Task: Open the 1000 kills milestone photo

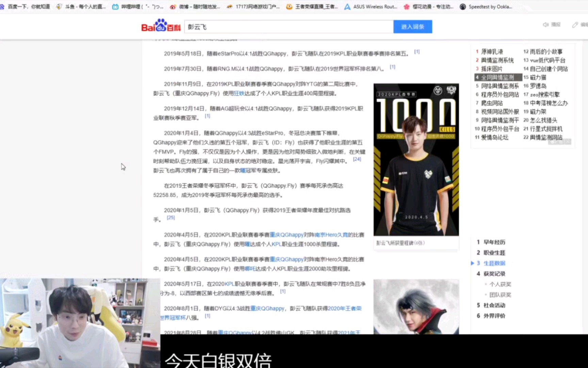Action: tap(416, 159)
